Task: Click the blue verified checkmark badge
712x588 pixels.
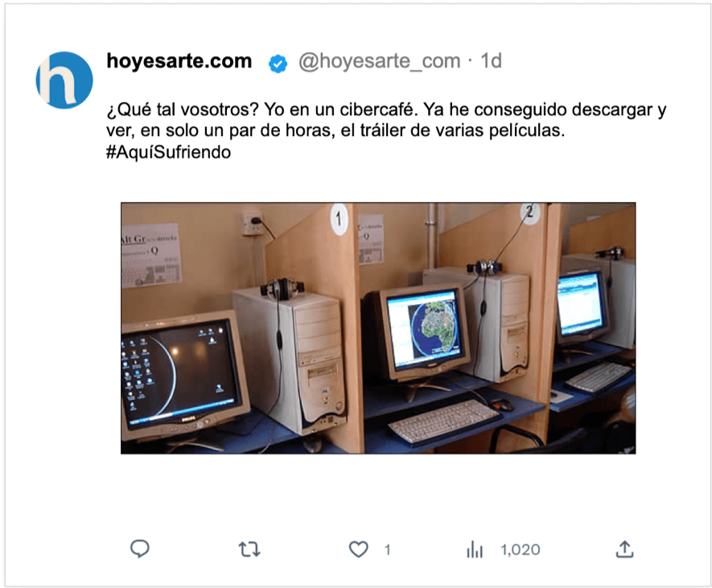Action: point(278,63)
